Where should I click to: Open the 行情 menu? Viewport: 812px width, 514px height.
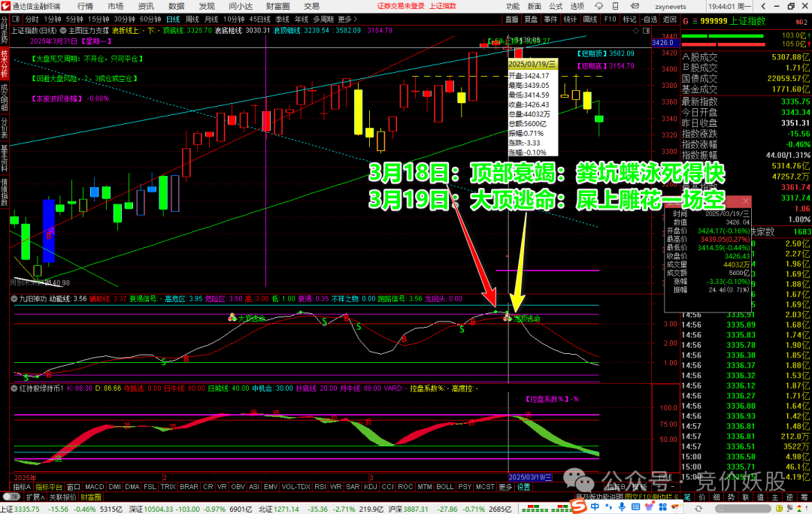pyautogui.click(x=85, y=6)
